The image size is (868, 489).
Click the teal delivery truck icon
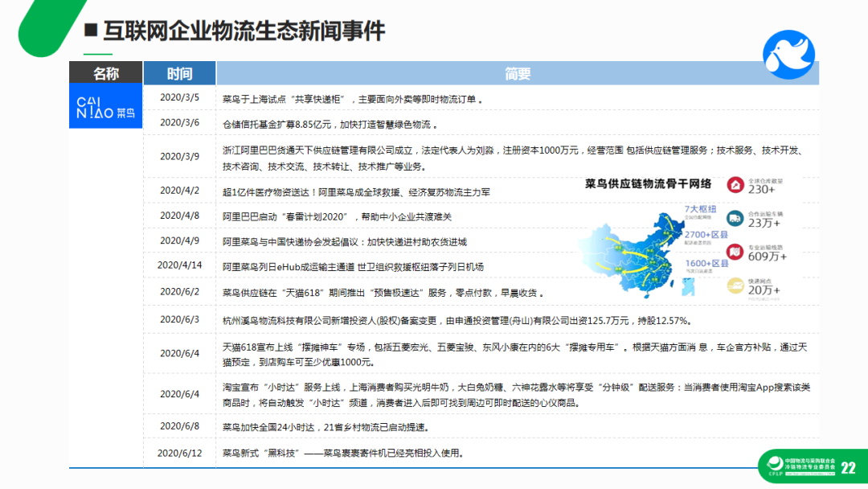click(x=735, y=218)
